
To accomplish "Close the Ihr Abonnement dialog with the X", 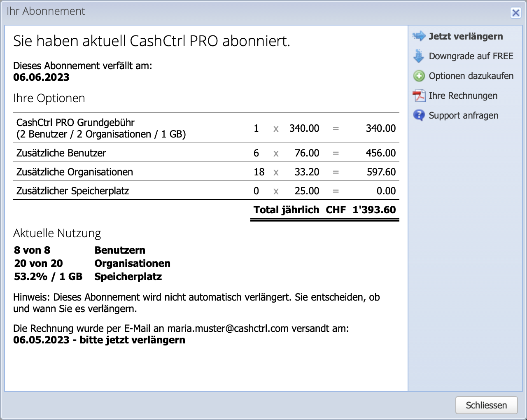I will coord(515,13).
